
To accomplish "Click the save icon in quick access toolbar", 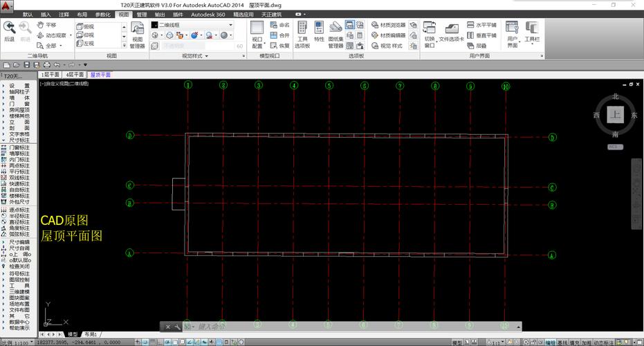I will tap(27, 65).
